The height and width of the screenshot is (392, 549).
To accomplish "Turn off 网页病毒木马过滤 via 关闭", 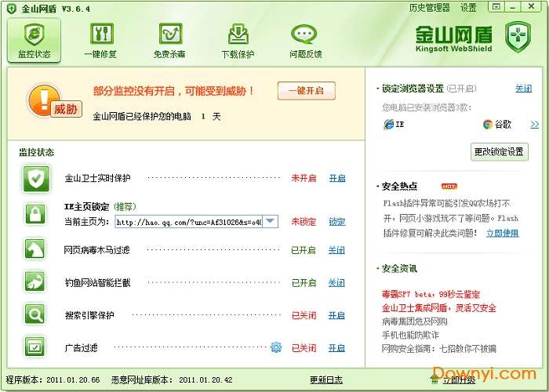I will [x=336, y=250].
